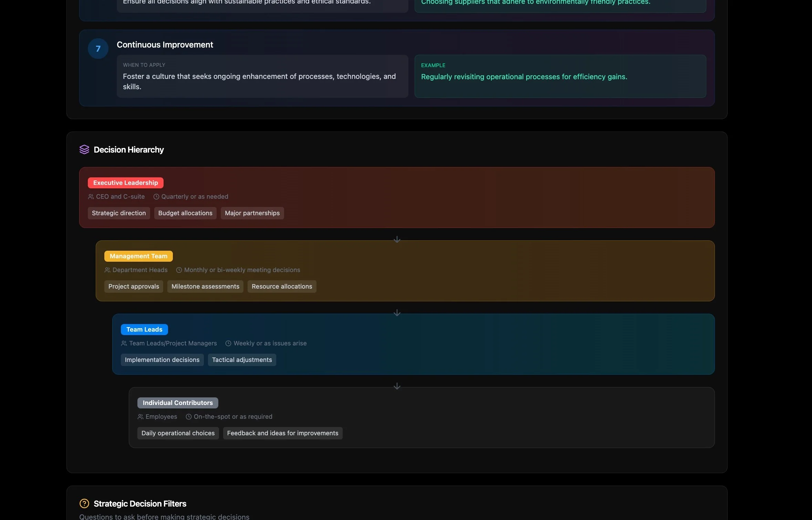Click the people icon beside CEO and C-suite
Screen dimensions: 812x520
(x=91, y=197)
